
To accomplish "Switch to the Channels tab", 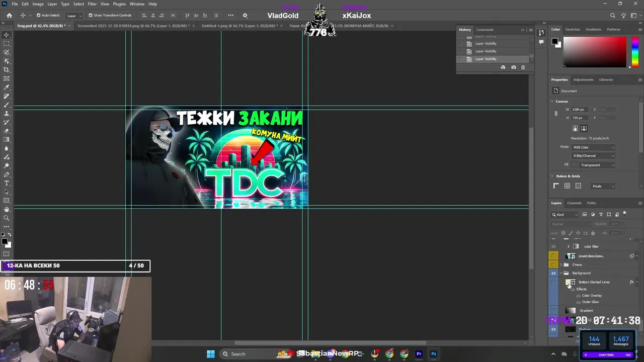I will click(x=574, y=203).
